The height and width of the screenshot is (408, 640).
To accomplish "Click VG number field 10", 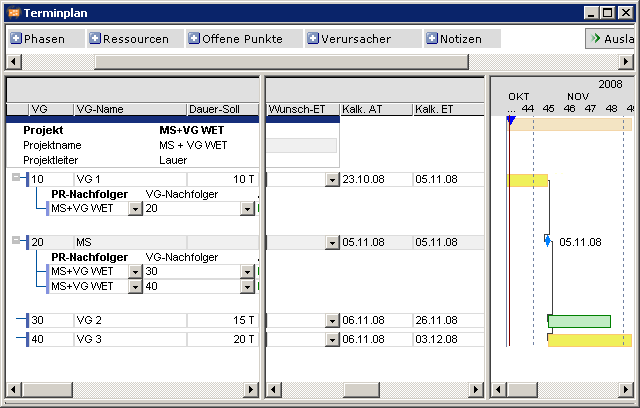I will click(x=51, y=180).
